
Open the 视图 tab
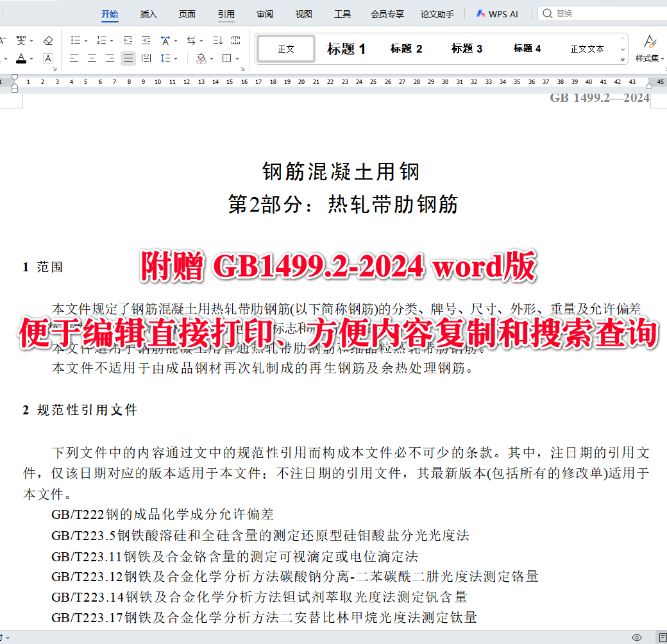tap(304, 14)
